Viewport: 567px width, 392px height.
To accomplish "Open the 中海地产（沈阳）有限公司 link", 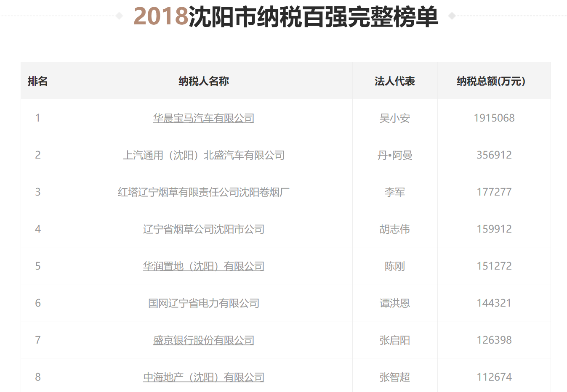I will [203, 377].
